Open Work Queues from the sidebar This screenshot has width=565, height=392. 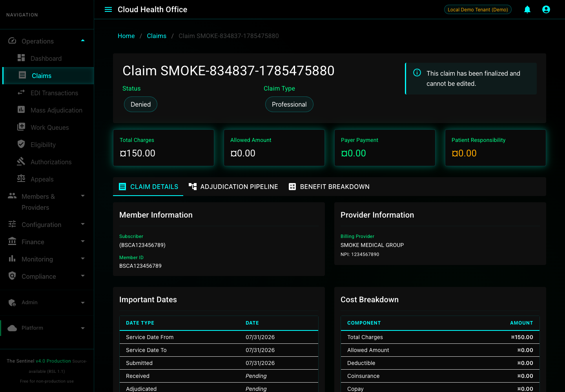coord(47,127)
